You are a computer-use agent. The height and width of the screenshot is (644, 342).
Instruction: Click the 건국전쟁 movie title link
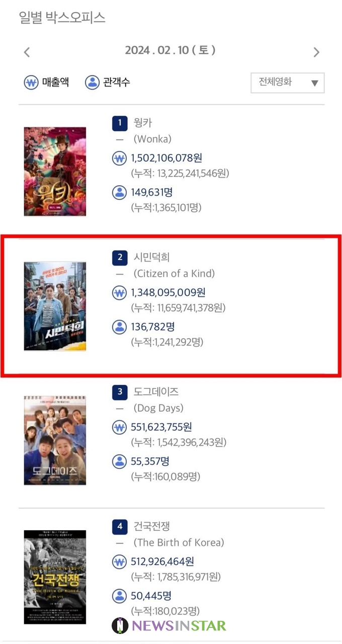click(x=151, y=526)
